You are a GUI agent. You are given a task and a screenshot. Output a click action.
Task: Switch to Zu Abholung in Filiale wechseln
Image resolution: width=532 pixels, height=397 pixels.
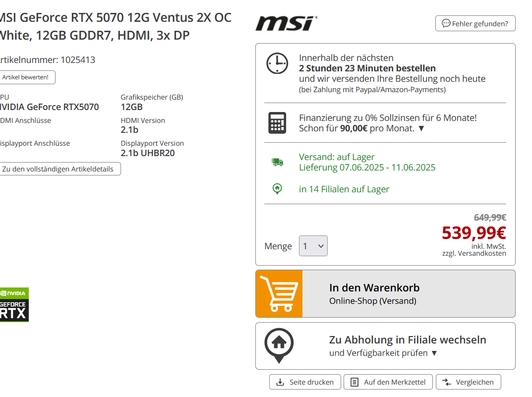385,346
